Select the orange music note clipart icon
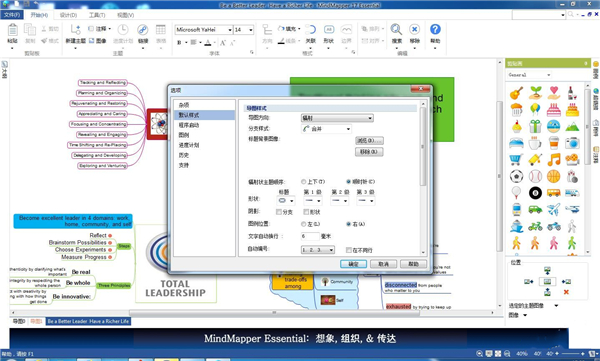600x361 pixels. (x=553, y=160)
